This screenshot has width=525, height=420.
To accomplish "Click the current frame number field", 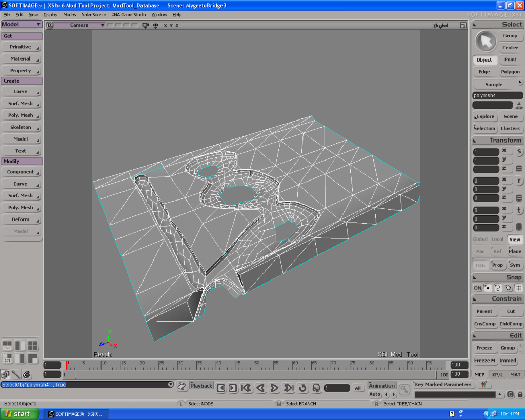I will click(337, 388).
